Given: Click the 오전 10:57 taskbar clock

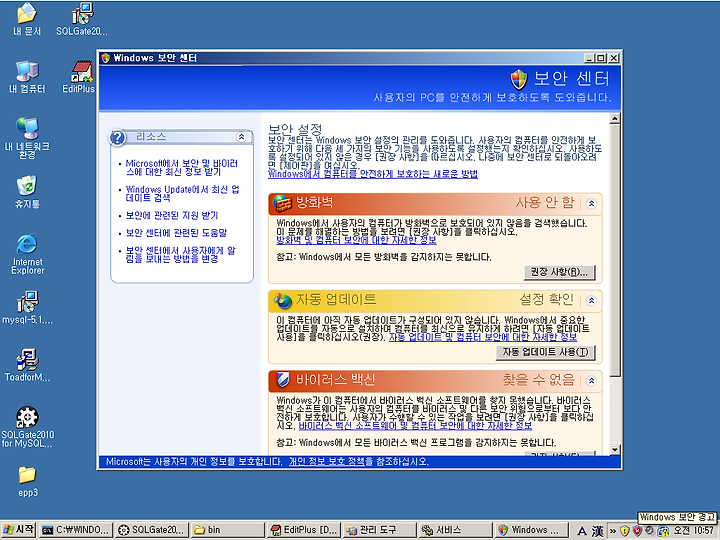Looking at the screenshot, I should 694,530.
